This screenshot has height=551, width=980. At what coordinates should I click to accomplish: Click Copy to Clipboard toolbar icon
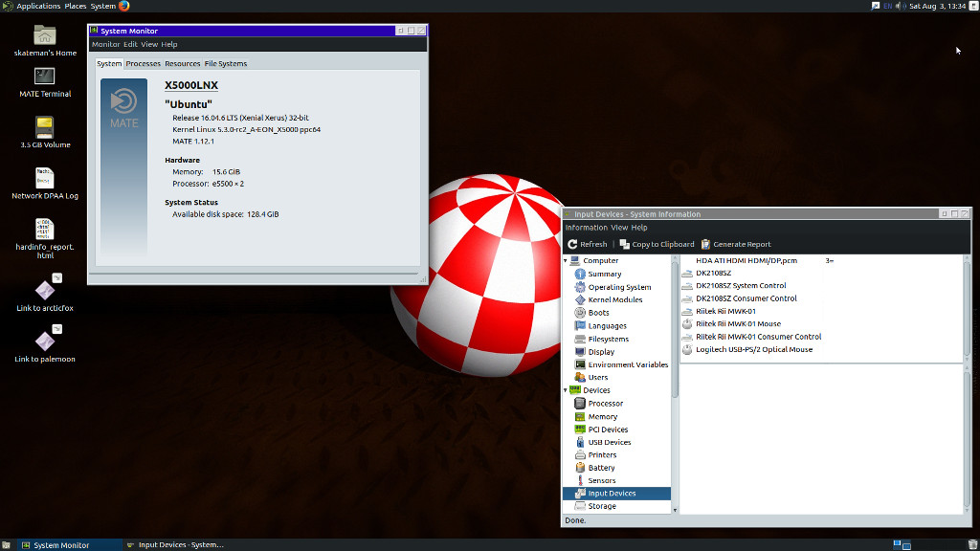[624, 244]
